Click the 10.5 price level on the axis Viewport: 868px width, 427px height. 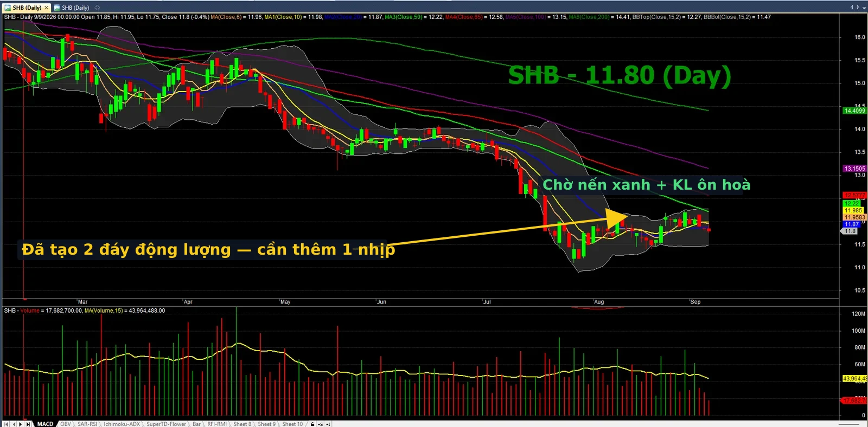(x=860, y=290)
